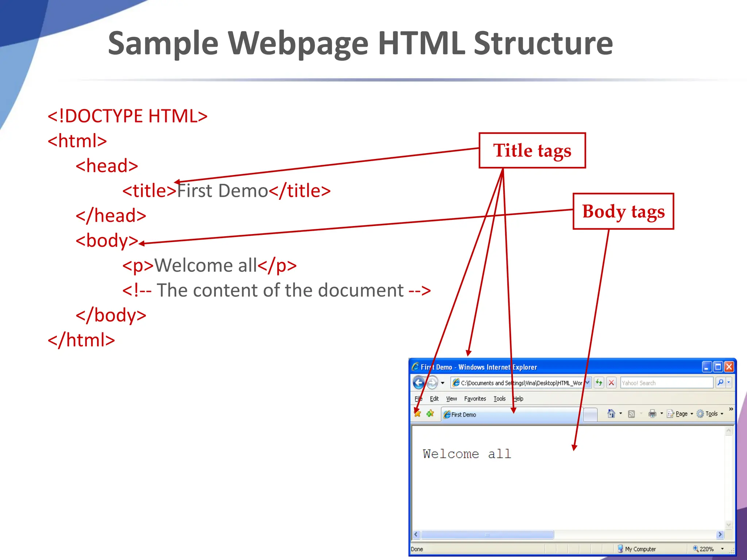Click the vertical scrollbar up arrow
Viewport: 747px width, 560px height.
(728, 431)
